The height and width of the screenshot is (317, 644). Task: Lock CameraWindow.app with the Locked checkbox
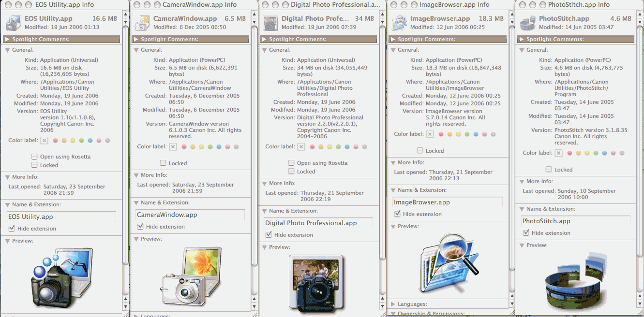click(x=163, y=163)
